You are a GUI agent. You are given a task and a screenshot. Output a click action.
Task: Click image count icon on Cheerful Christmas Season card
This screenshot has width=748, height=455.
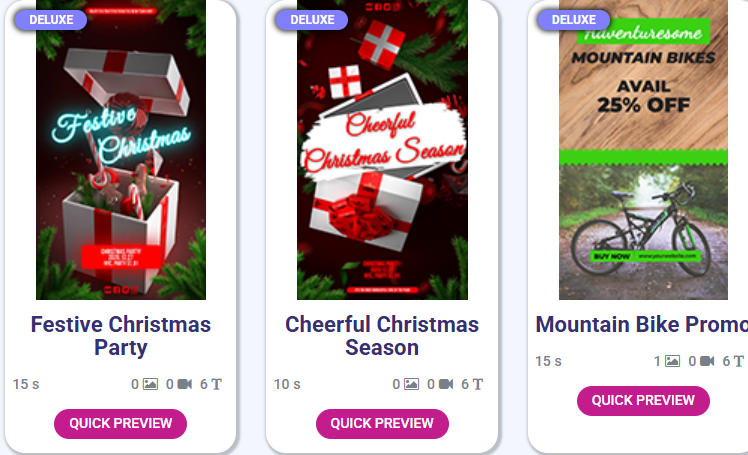tap(411, 384)
